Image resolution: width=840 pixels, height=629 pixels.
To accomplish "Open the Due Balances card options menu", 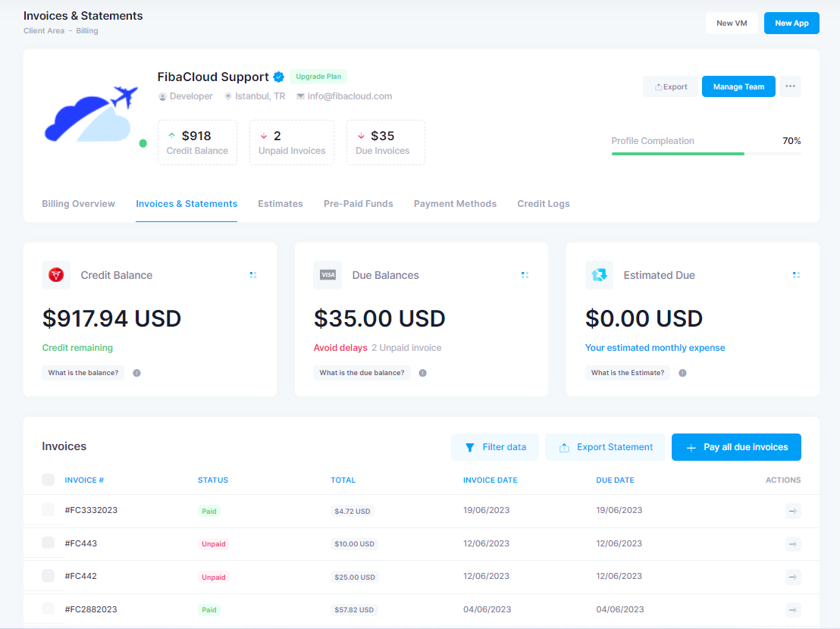I will click(x=525, y=275).
